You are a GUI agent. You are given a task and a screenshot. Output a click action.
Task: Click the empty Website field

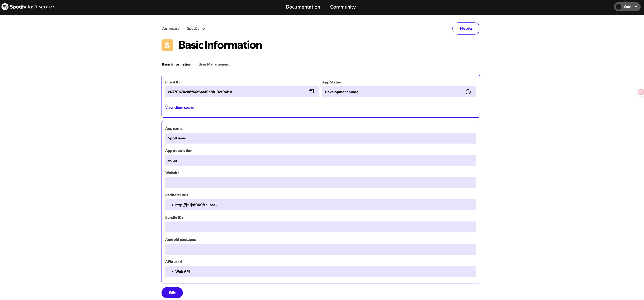(320, 182)
